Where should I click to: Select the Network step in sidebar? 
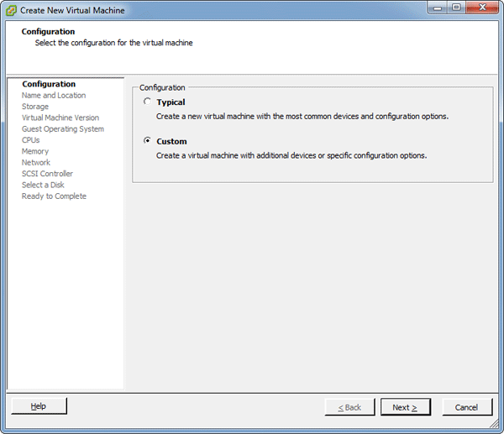click(x=36, y=163)
